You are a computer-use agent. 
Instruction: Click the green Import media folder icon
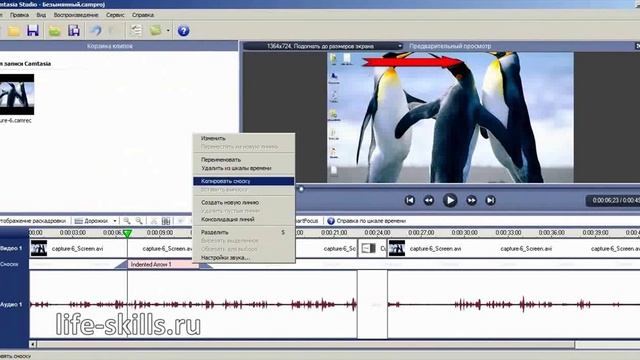point(55,31)
